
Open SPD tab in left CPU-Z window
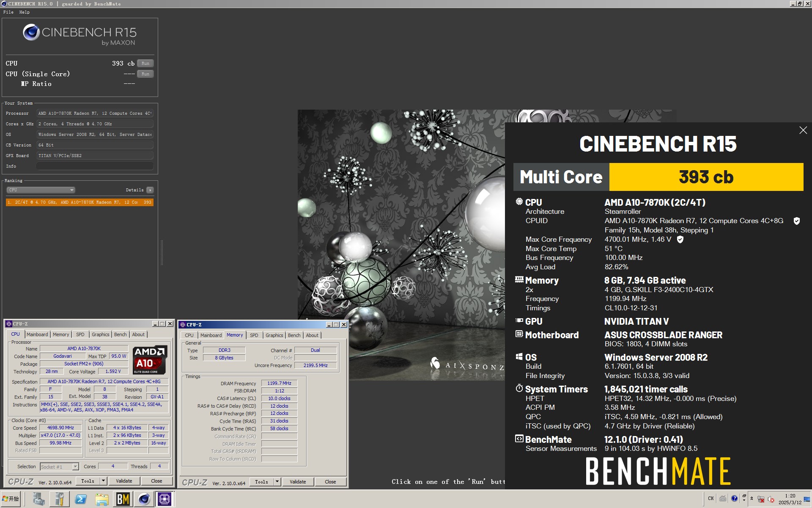tap(80, 334)
